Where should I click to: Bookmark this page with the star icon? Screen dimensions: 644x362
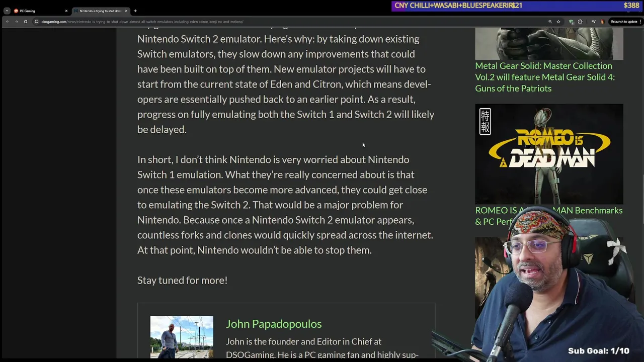pos(558,22)
